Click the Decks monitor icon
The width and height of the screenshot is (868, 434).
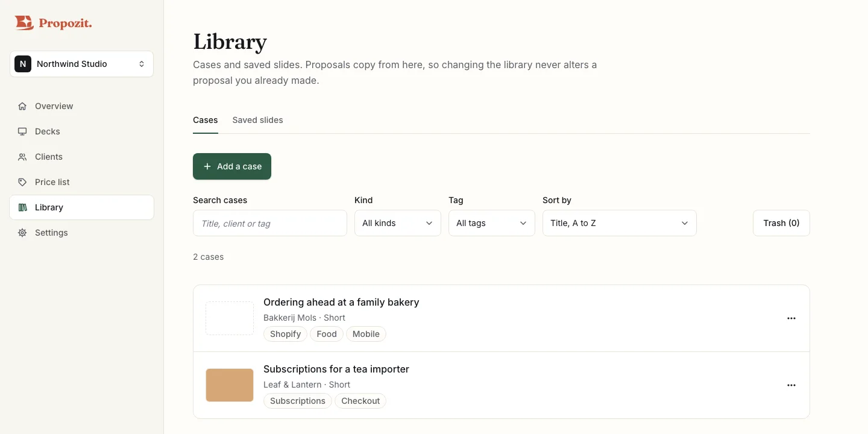coord(22,131)
